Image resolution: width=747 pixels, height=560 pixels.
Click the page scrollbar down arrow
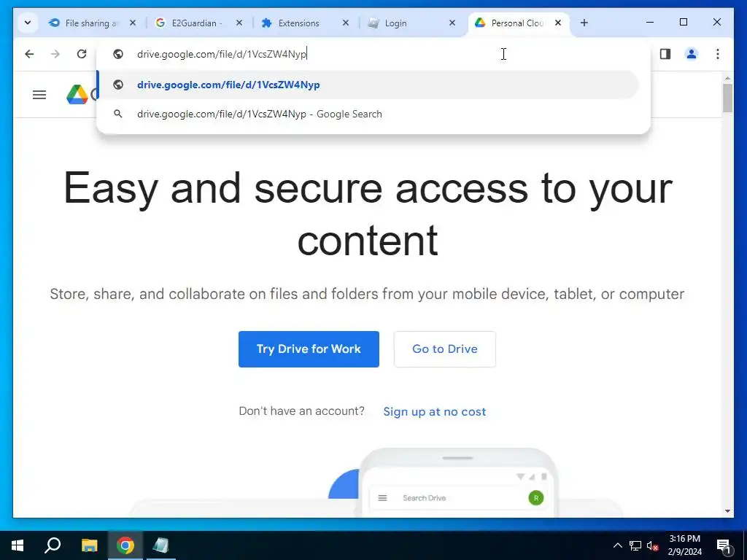click(x=727, y=511)
